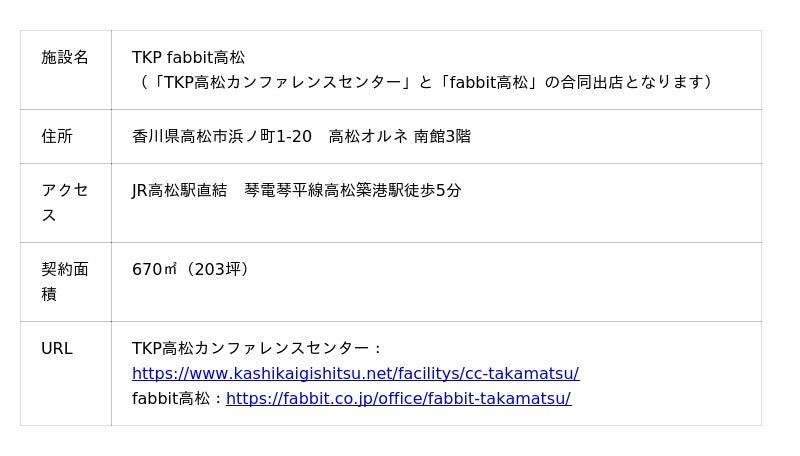This screenshot has height=456, width=800.
Task: Click the fabbit高松： label before the link
Action: tap(178, 398)
